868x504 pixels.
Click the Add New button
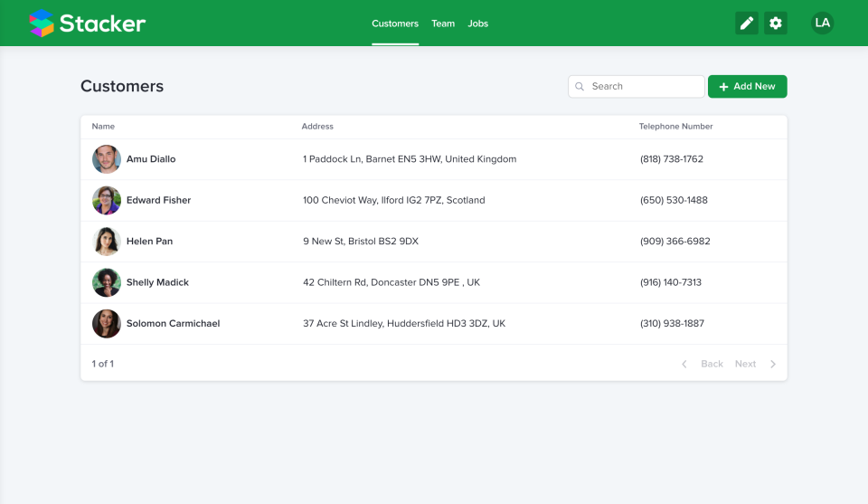coord(748,86)
